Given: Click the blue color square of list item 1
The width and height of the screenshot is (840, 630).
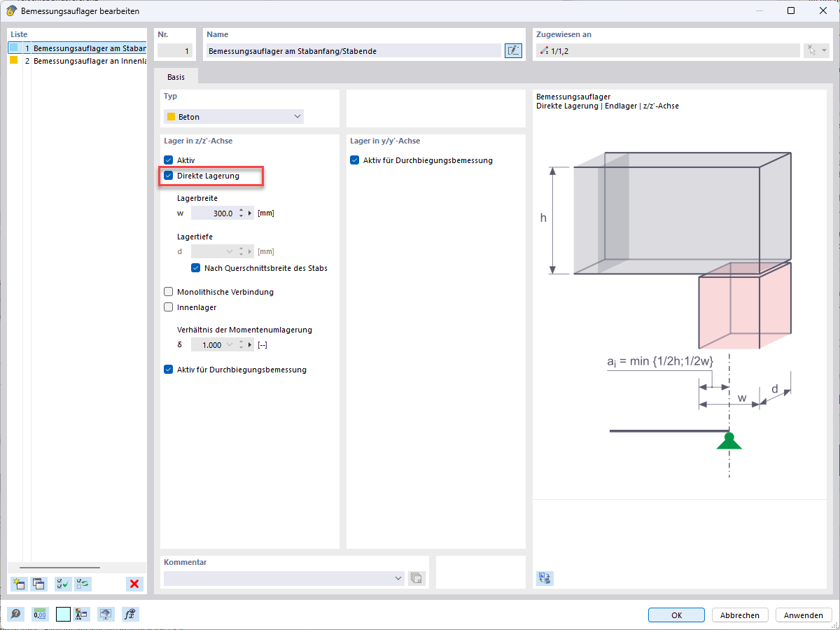Looking at the screenshot, I should tap(13, 48).
